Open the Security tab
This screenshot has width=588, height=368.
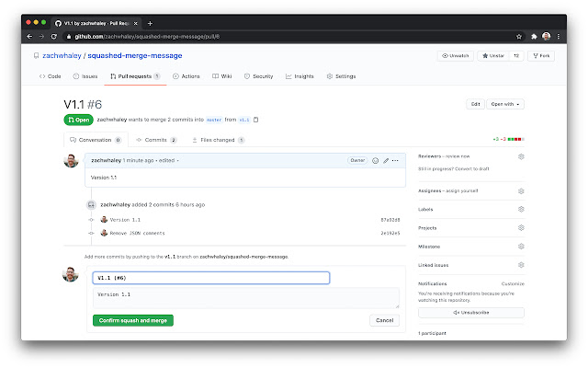click(259, 76)
